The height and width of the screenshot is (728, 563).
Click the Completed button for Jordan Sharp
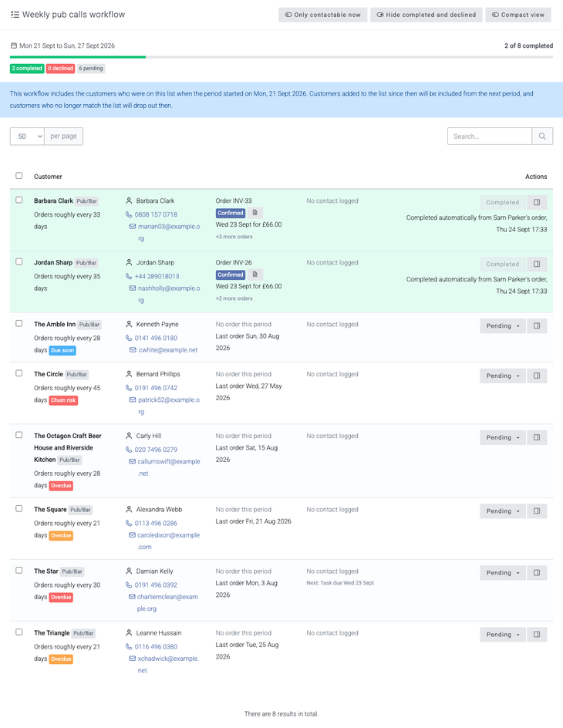503,265
